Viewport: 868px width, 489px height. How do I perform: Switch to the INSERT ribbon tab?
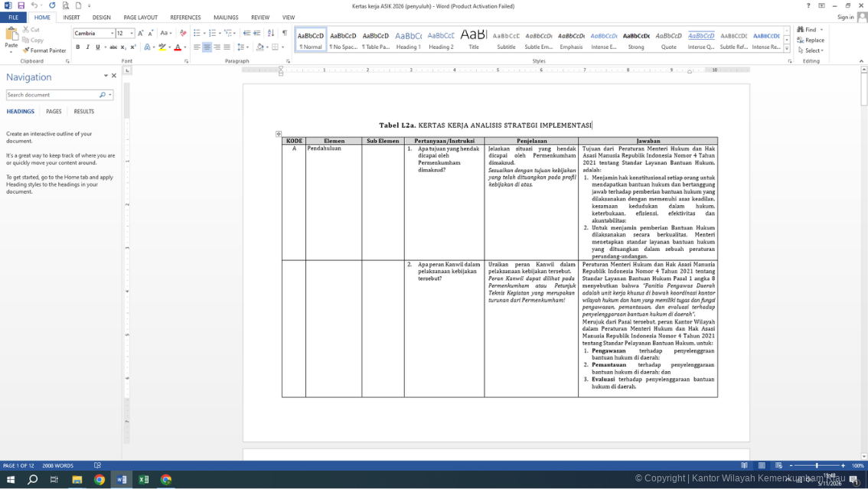pyautogui.click(x=71, y=18)
